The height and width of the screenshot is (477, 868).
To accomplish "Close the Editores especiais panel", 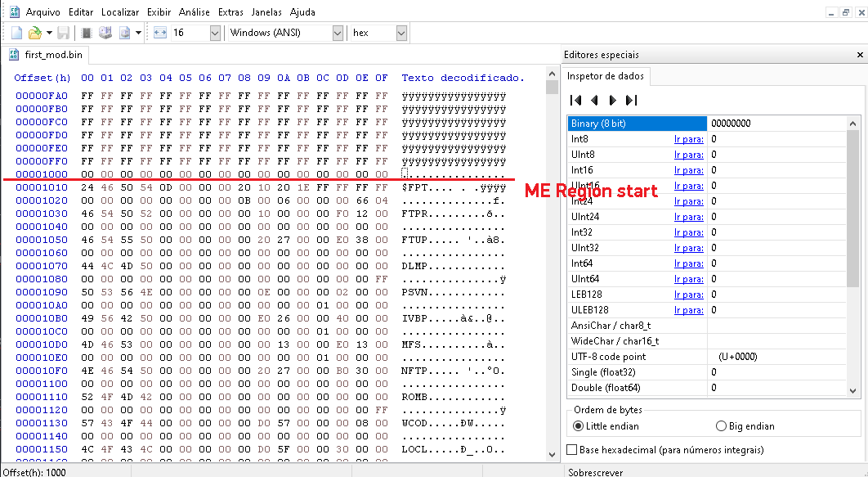I will [860, 55].
